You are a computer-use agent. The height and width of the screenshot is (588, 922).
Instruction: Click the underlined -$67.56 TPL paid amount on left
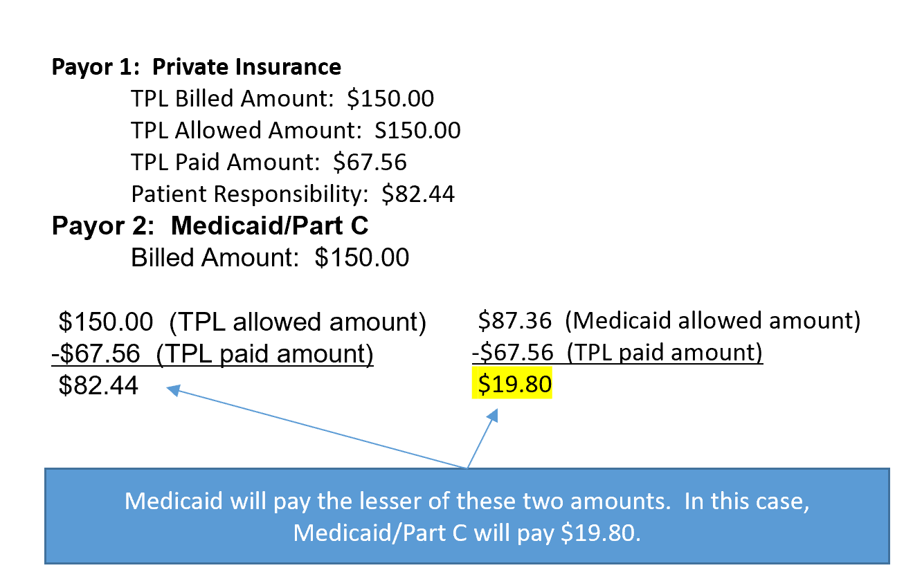(213, 354)
